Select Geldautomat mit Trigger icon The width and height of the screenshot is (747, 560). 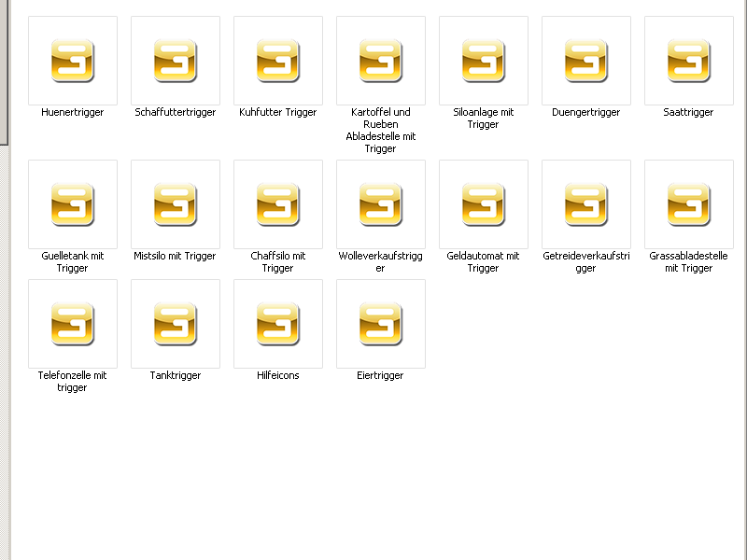click(484, 204)
